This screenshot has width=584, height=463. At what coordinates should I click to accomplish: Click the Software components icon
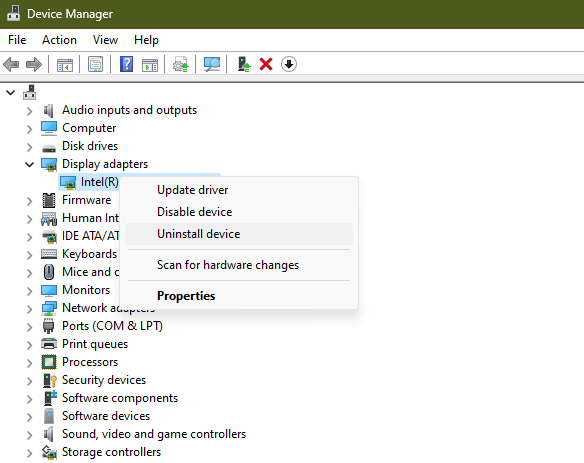(50, 398)
